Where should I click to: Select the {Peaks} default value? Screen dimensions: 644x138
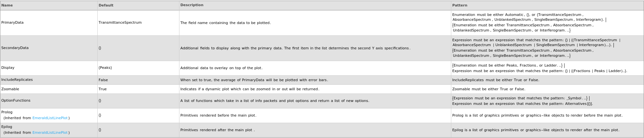click(x=105, y=68)
